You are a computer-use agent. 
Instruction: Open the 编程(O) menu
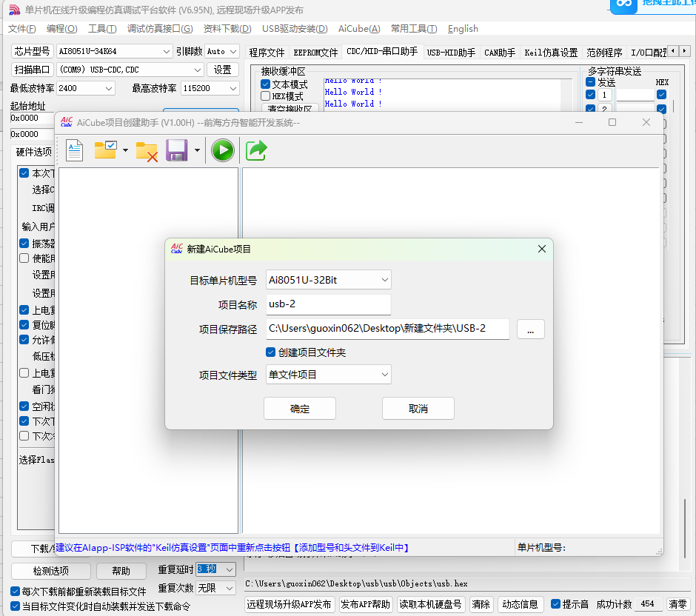[61, 29]
